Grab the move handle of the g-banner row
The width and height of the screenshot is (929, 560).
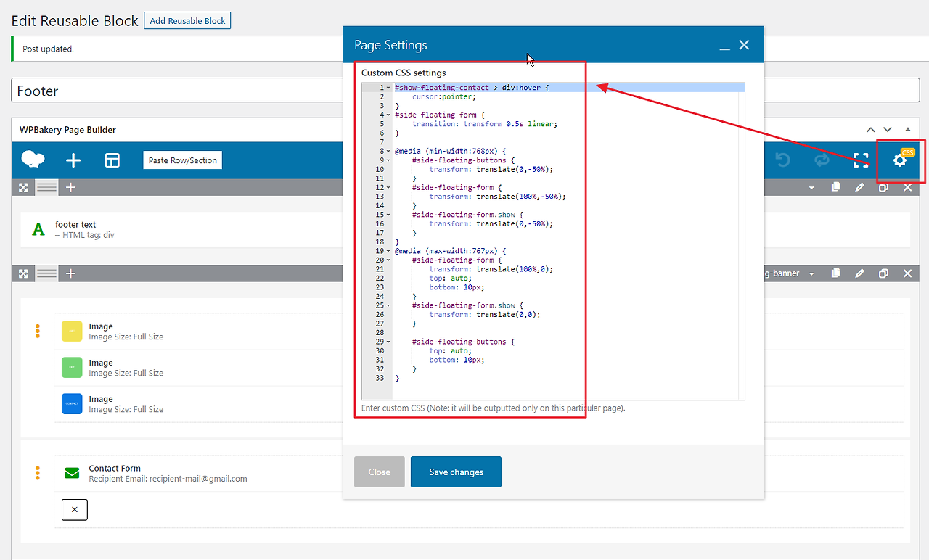pyautogui.click(x=23, y=273)
